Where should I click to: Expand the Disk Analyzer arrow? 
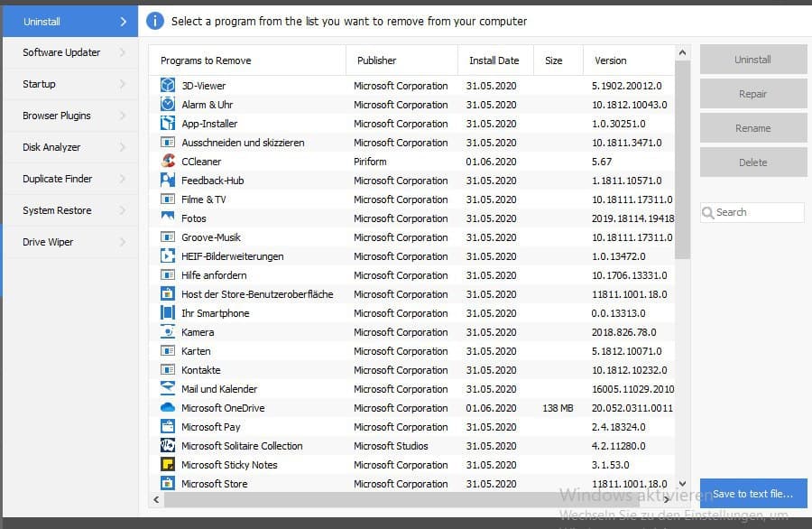pos(123,147)
